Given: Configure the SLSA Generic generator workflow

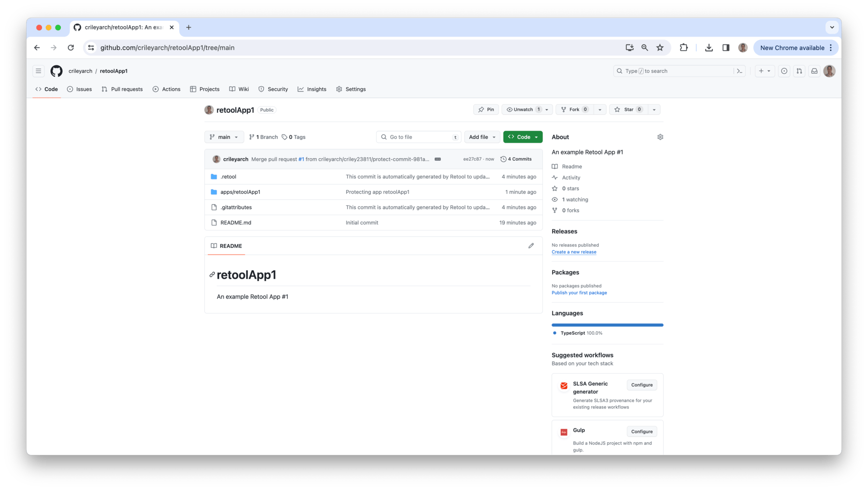Looking at the screenshot, I should tap(642, 385).
